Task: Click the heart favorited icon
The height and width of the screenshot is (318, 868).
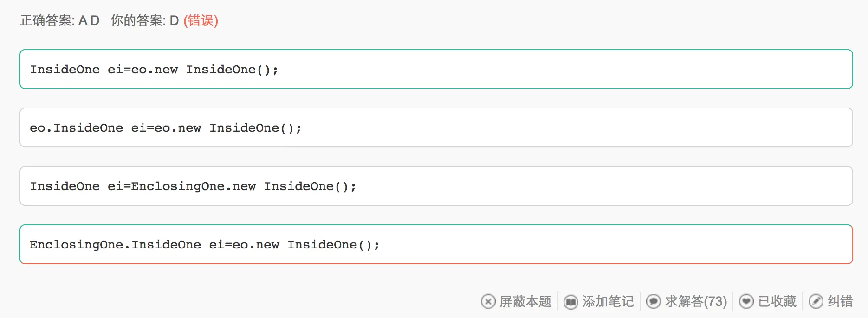Action: coord(746,301)
